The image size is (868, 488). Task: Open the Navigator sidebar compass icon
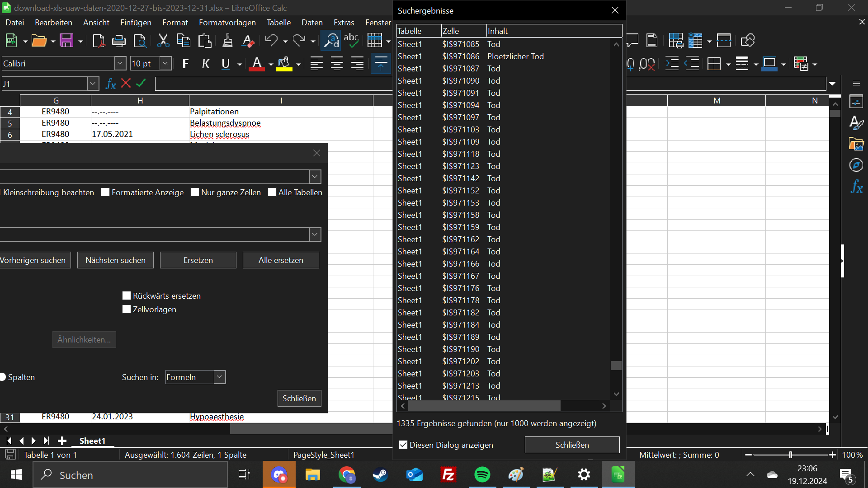click(x=856, y=165)
